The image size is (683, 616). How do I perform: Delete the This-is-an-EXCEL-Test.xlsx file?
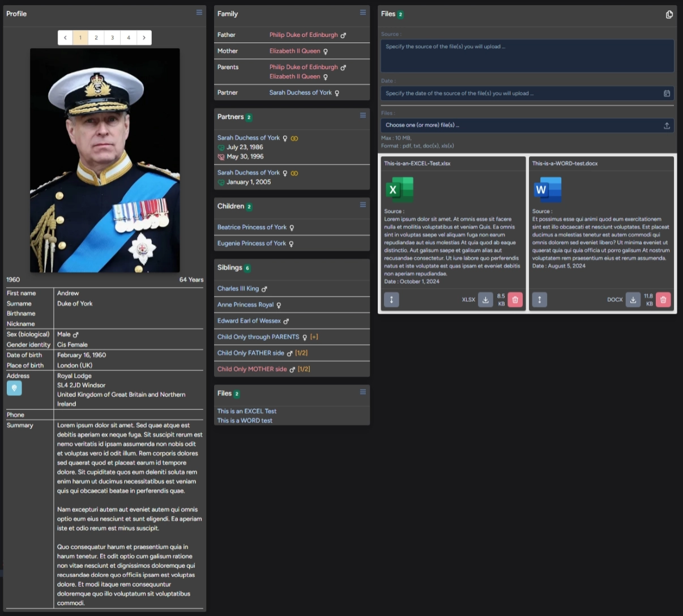click(x=515, y=300)
